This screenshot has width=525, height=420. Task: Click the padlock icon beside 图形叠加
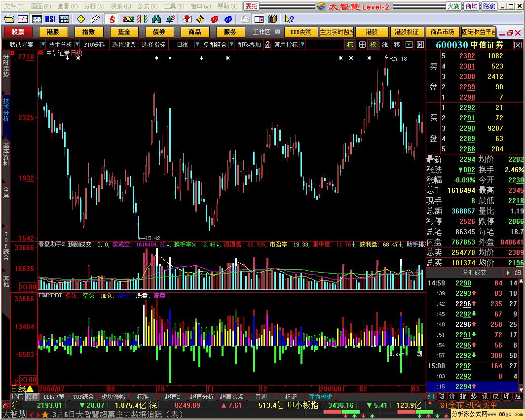(267, 44)
